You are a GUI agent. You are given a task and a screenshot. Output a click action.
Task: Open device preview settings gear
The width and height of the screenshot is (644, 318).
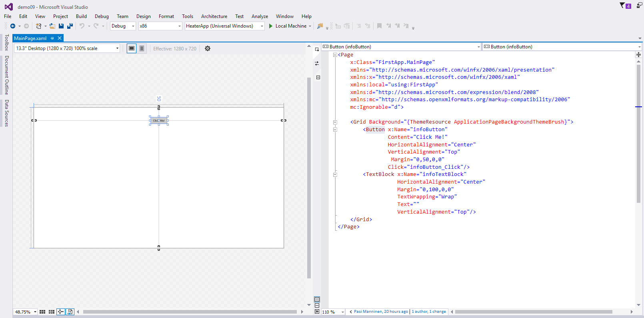(x=208, y=48)
